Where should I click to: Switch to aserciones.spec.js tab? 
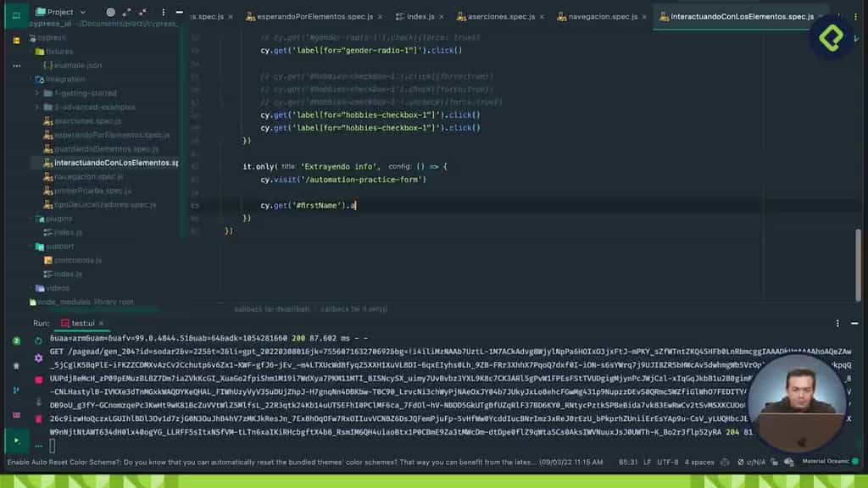[x=496, y=17]
